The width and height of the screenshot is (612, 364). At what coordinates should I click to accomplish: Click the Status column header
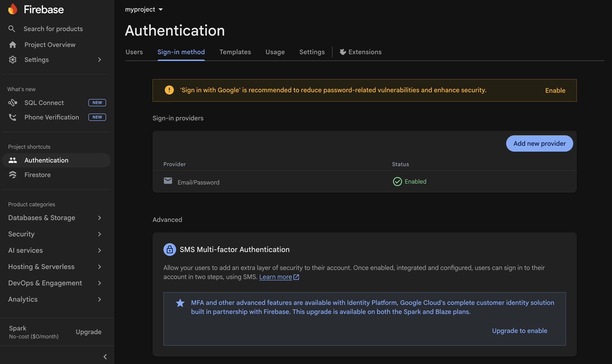click(x=400, y=164)
